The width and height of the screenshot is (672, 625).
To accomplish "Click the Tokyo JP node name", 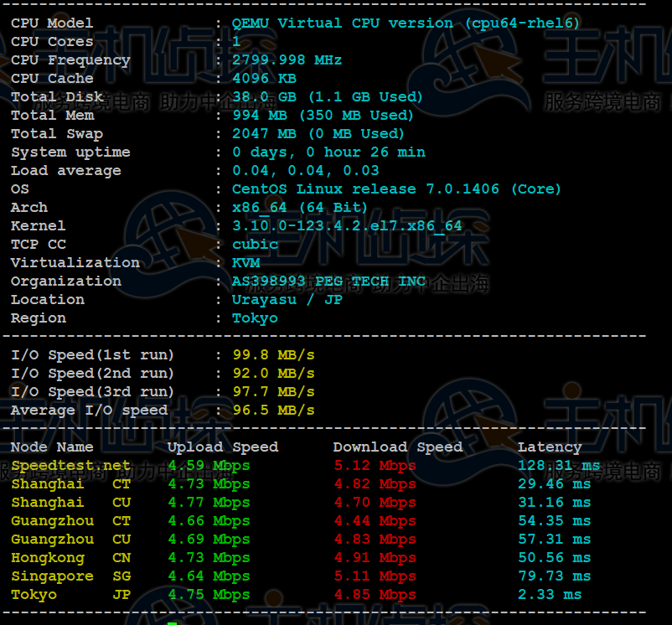I will tap(70, 594).
